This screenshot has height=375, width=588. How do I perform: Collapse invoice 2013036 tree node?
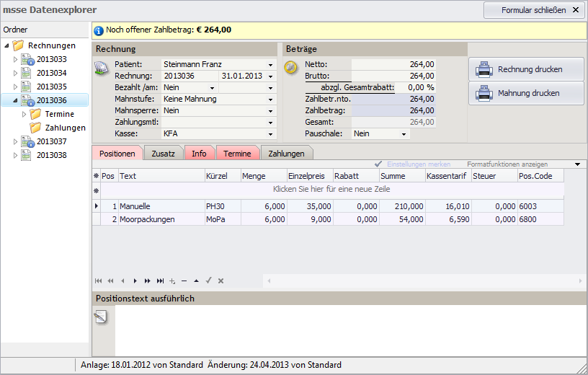[x=15, y=100]
